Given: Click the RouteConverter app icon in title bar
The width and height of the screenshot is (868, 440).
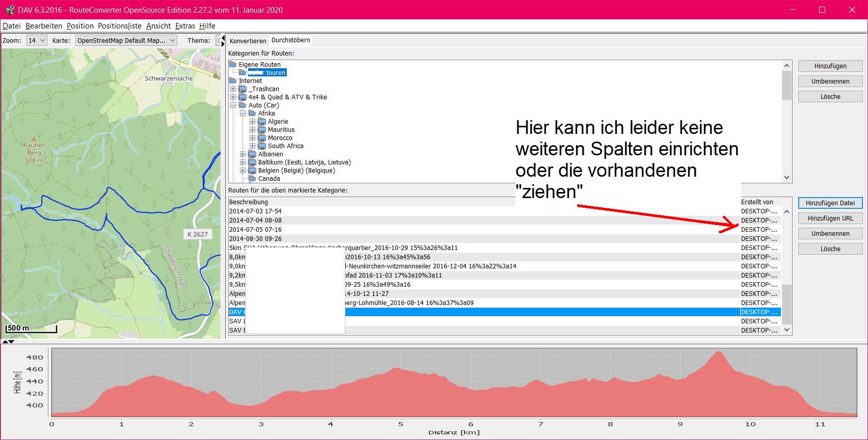Looking at the screenshot, I should click(9, 10).
